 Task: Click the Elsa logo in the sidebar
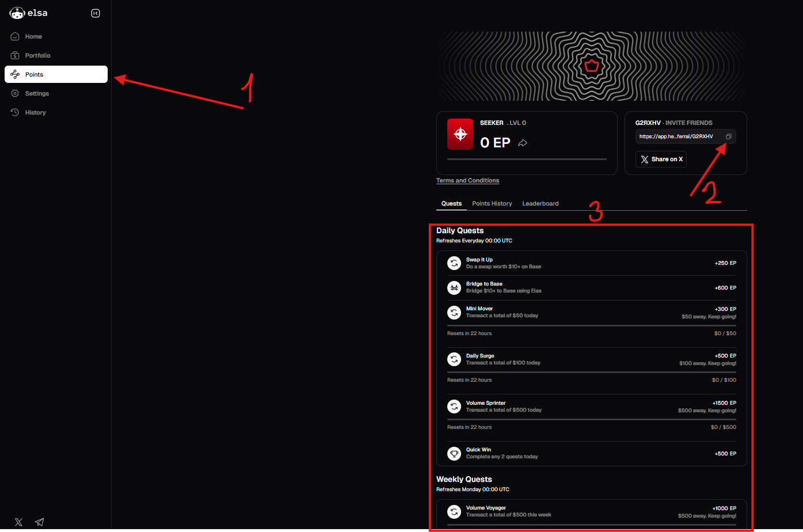29,13
